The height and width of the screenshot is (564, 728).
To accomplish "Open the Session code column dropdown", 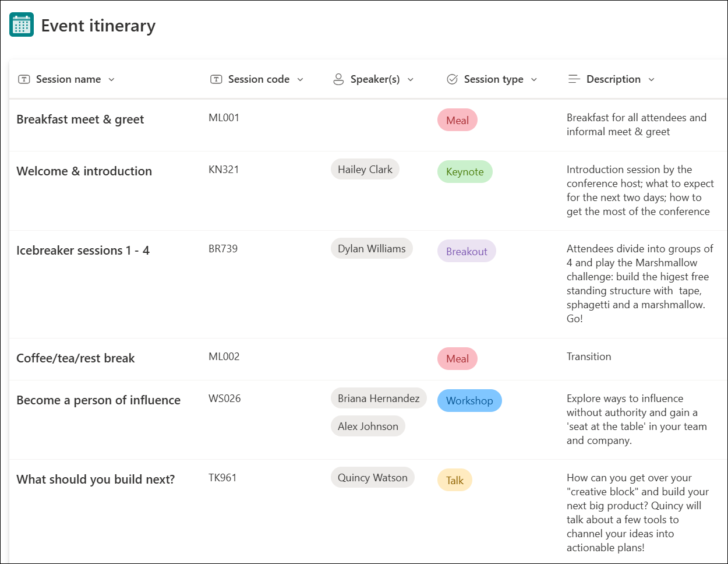I will coord(301,79).
